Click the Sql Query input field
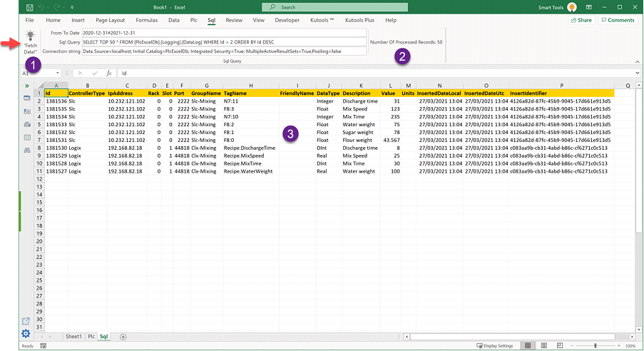Image resolution: width=644 pixels, height=351 pixels. (x=224, y=42)
